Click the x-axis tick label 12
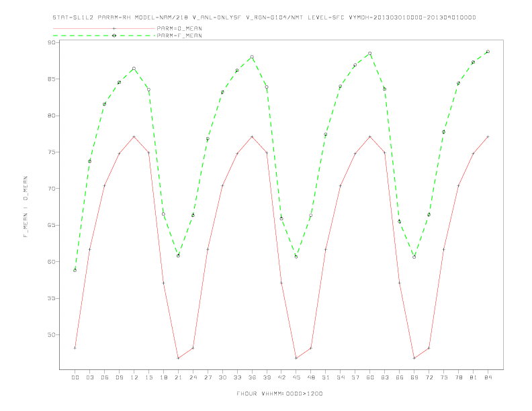The width and height of the screenshot is (532, 411). point(134,377)
